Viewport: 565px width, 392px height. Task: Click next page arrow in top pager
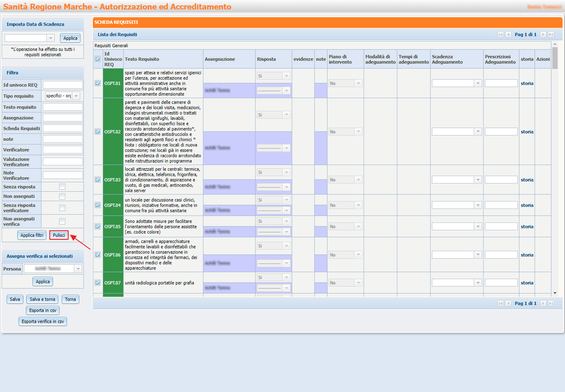(543, 34)
